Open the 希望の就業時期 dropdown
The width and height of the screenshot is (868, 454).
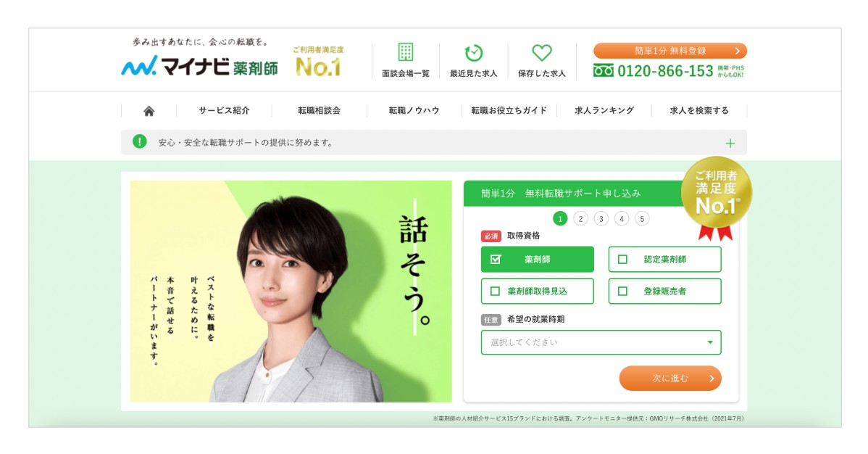click(601, 342)
